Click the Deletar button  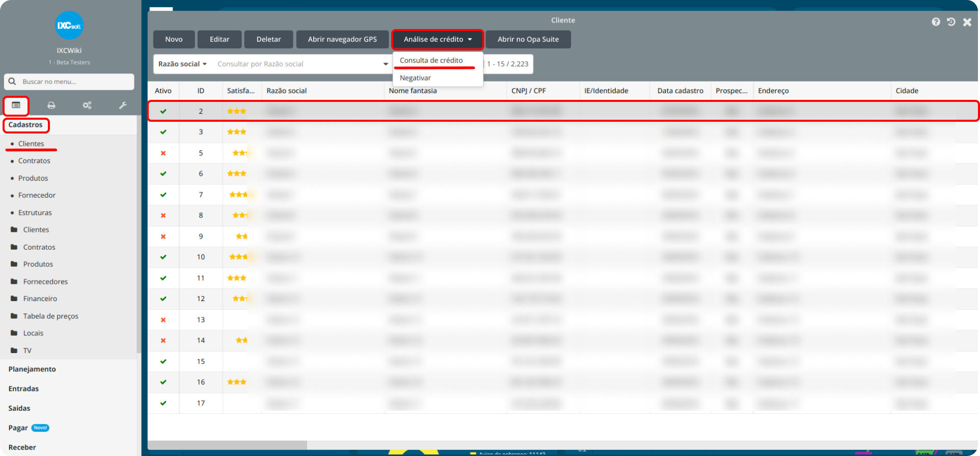[268, 39]
